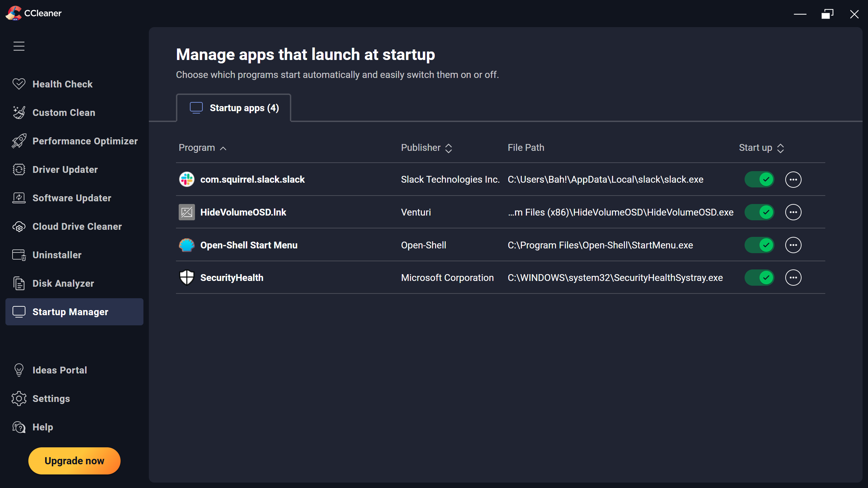Open the Settings page
The width and height of the screenshot is (868, 488).
[x=51, y=399]
